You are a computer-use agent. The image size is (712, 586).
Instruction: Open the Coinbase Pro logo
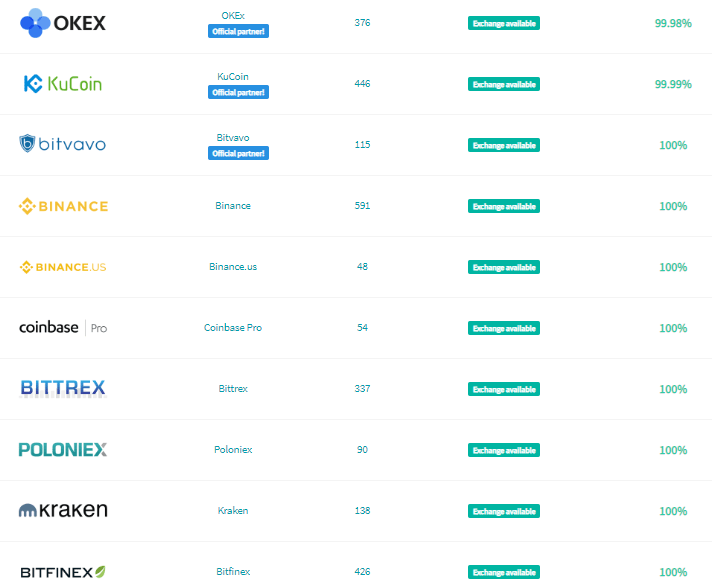coord(63,328)
